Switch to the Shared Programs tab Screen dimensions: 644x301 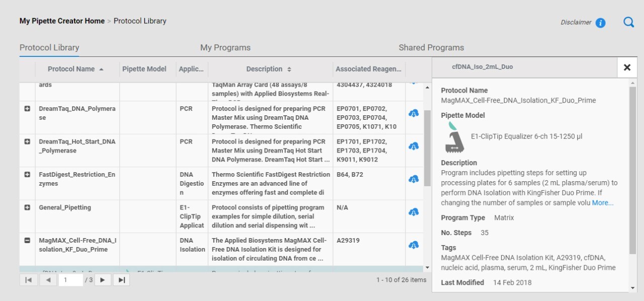pos(431,48)
